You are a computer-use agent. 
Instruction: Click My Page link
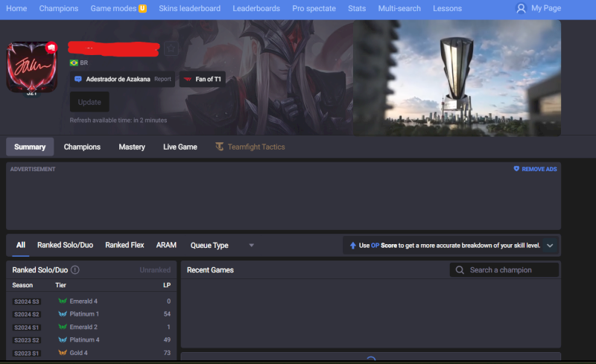[x=546, y=8]
